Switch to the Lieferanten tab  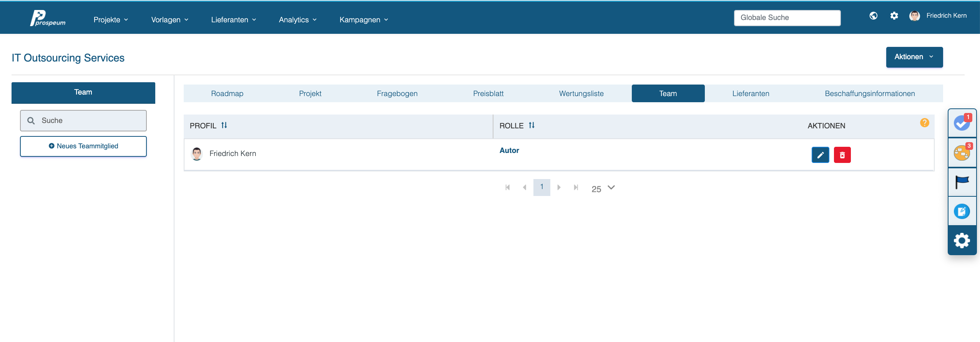click(x=751, y=93)
